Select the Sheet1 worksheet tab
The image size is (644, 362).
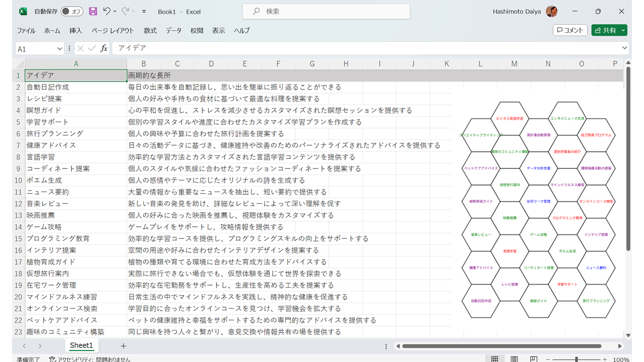click(81, 345)
